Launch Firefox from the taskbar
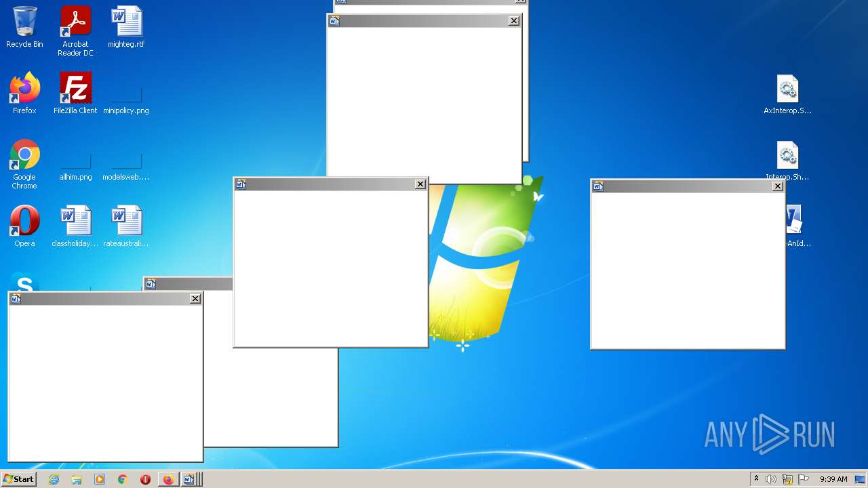 (x=168, y=479)
